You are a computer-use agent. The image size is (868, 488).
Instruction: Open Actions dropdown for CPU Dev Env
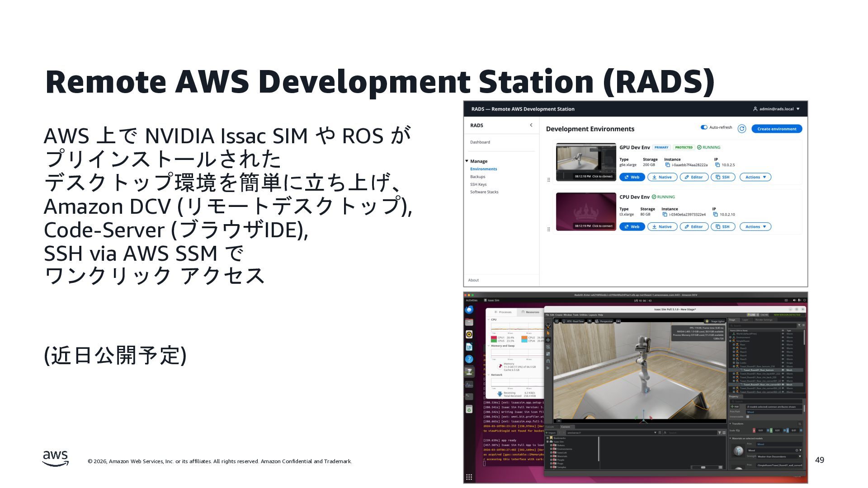[755, 227]
